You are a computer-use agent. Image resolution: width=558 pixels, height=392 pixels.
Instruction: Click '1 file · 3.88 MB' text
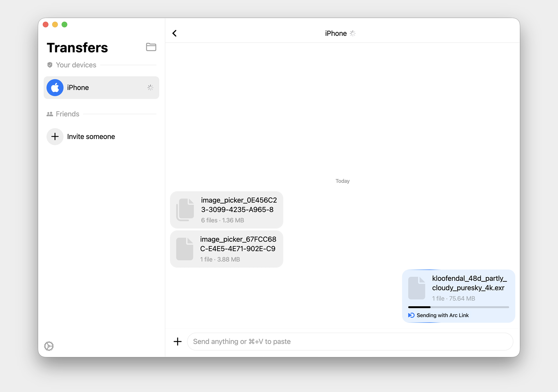[x=220, y=259]
